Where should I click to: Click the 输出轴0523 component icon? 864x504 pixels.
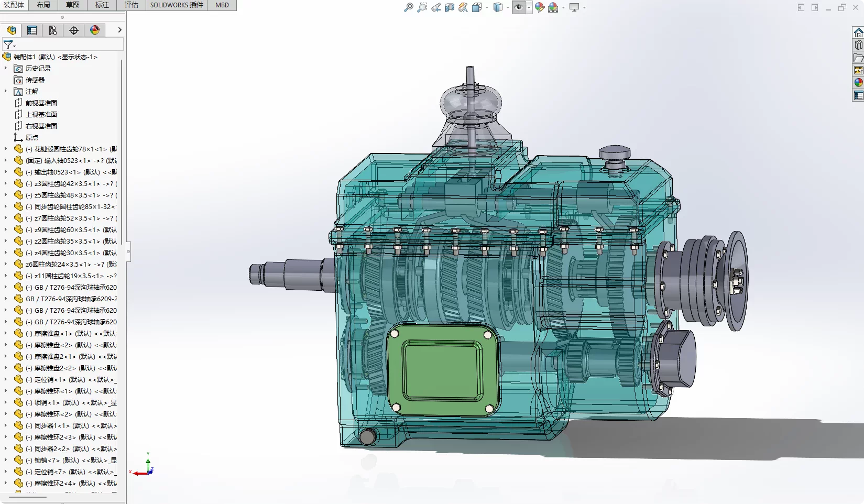pos(18,172)
